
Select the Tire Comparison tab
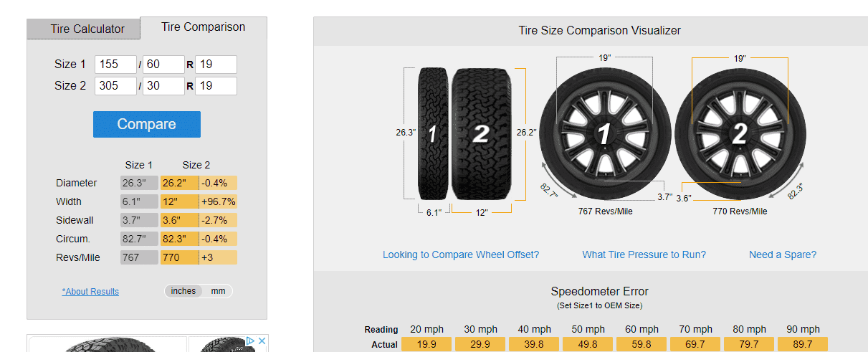204,27
